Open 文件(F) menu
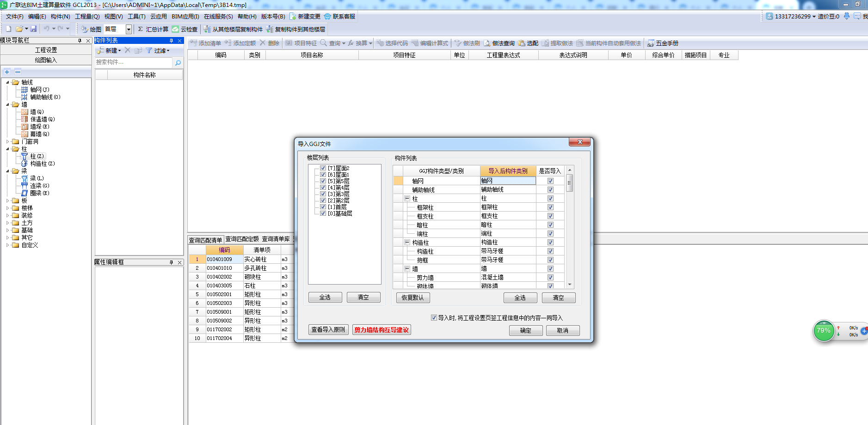The image size is (868, 425). [x=14, y=16]
